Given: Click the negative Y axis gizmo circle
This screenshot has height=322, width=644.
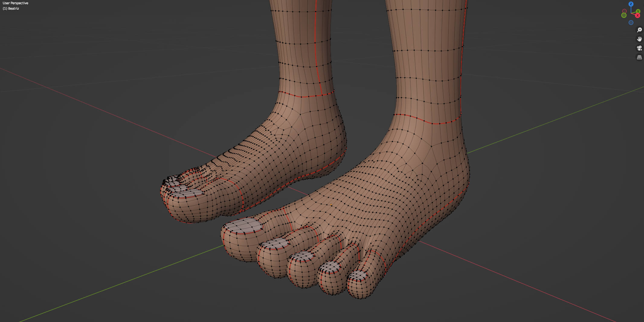Looking at the screenshot, I should pyautogui.click(x=624, y=15).
